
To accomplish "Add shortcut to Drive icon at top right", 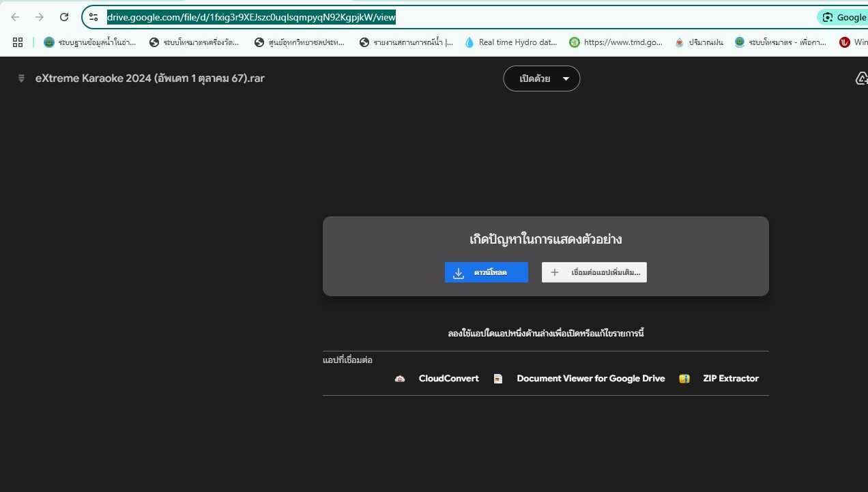I will [x=861, y=78].
